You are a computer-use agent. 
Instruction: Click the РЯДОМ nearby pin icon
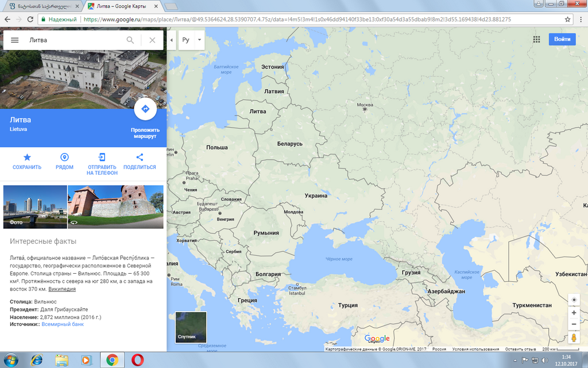point(64,158)
